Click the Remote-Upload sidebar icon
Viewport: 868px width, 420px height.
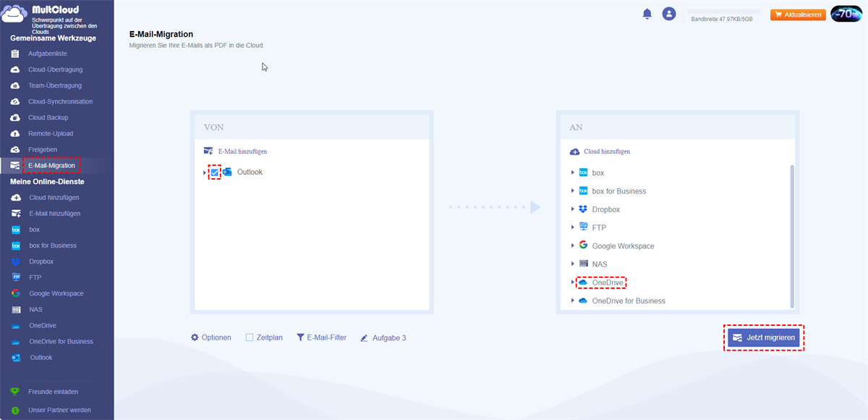[15, 134]
